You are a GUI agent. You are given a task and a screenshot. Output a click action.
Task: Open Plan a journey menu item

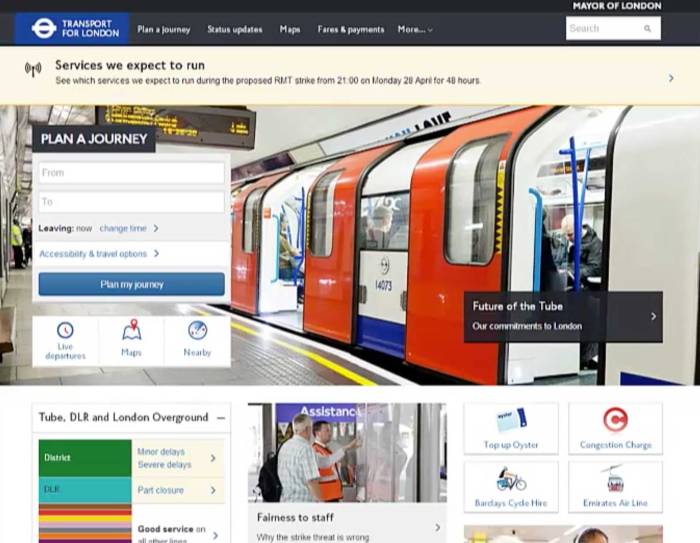(x=164, y=29)
